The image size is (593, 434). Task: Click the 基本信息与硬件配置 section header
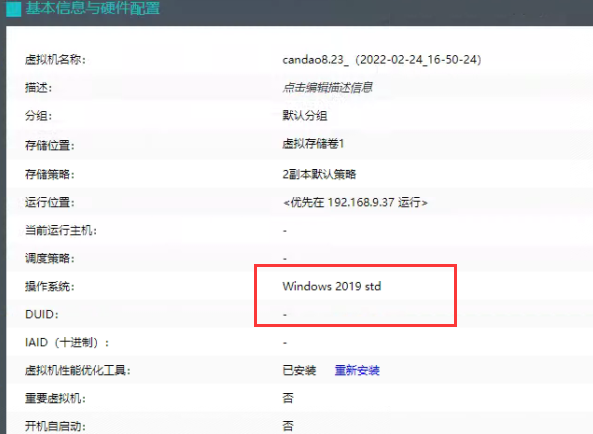[93, 8]
